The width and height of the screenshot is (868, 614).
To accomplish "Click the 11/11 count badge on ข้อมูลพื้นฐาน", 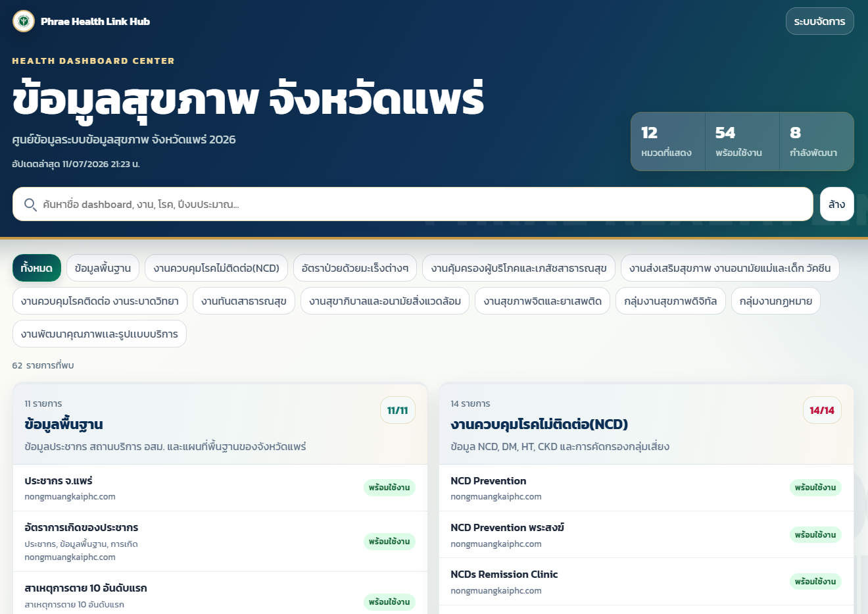I will pyautogui.click(x=397, y=411).
